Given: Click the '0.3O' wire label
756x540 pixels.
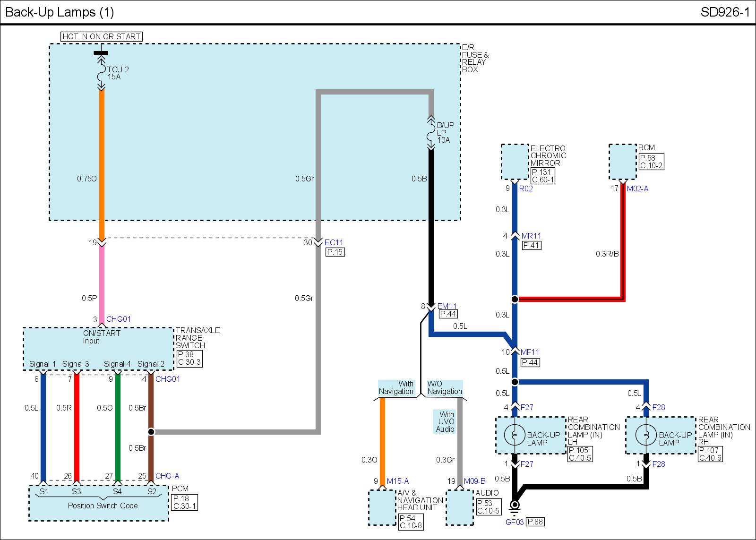Looking at the screenshot, I should point(369,460).
